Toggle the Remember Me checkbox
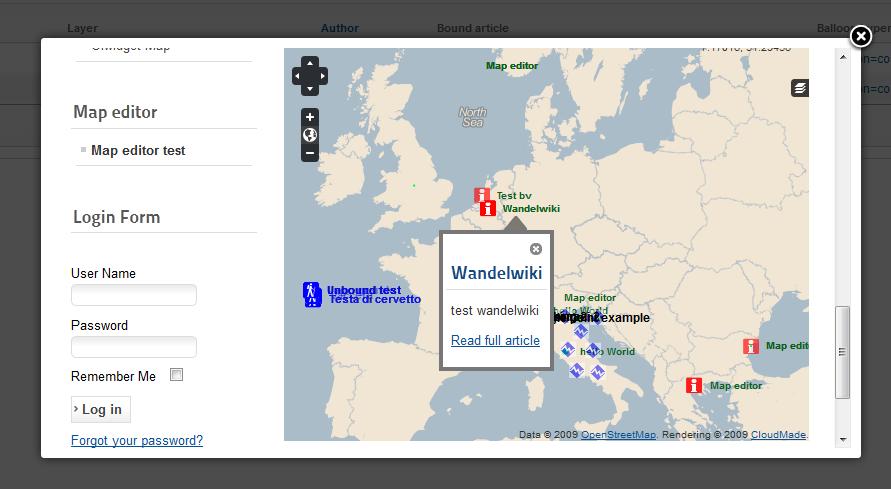Screen dimensions: 891x489 pyautogui.click(x=176, y=375)
